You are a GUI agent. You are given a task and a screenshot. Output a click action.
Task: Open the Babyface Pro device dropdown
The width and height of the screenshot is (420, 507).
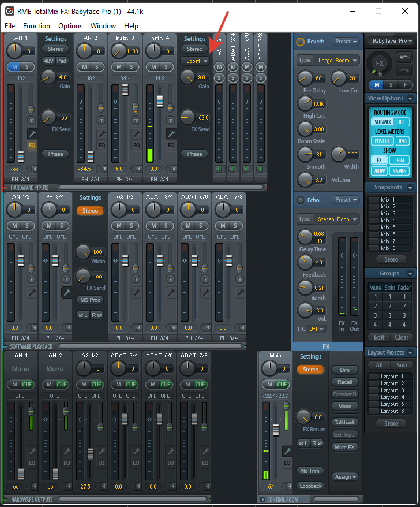tap(390, 41)
